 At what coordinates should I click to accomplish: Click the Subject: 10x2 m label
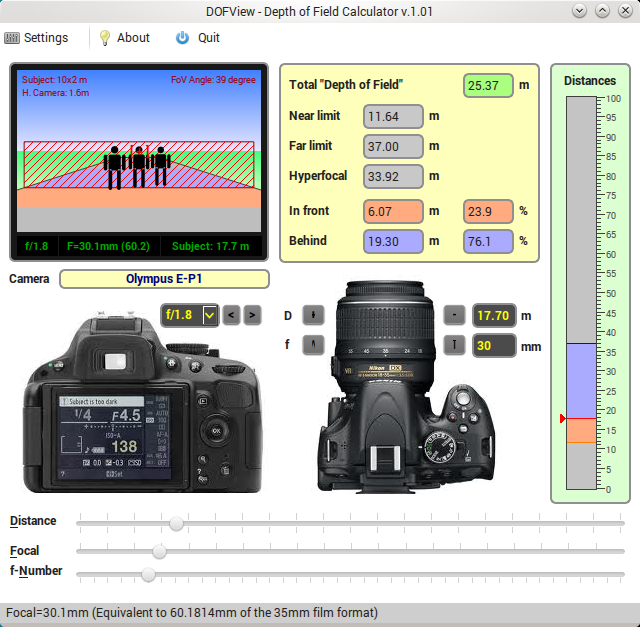tap(54, 80)
